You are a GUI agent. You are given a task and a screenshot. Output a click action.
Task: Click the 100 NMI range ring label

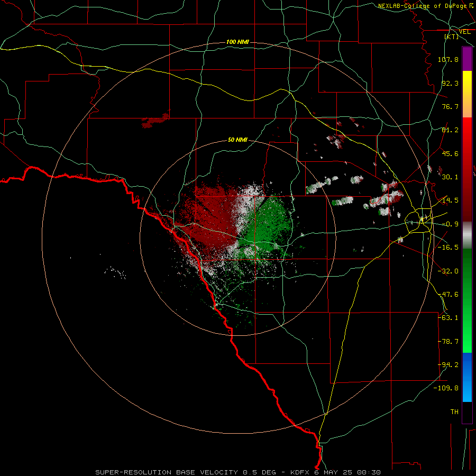237,42
